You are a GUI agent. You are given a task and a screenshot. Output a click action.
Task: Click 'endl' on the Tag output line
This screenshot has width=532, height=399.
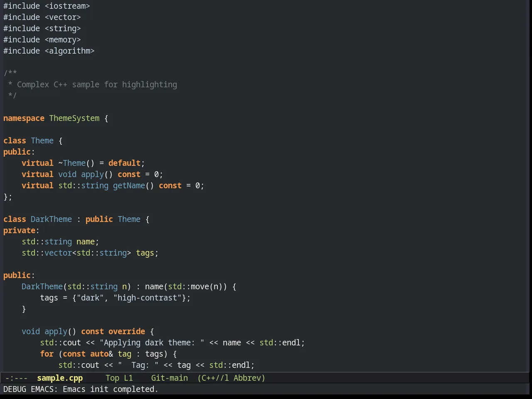[241, 365]
